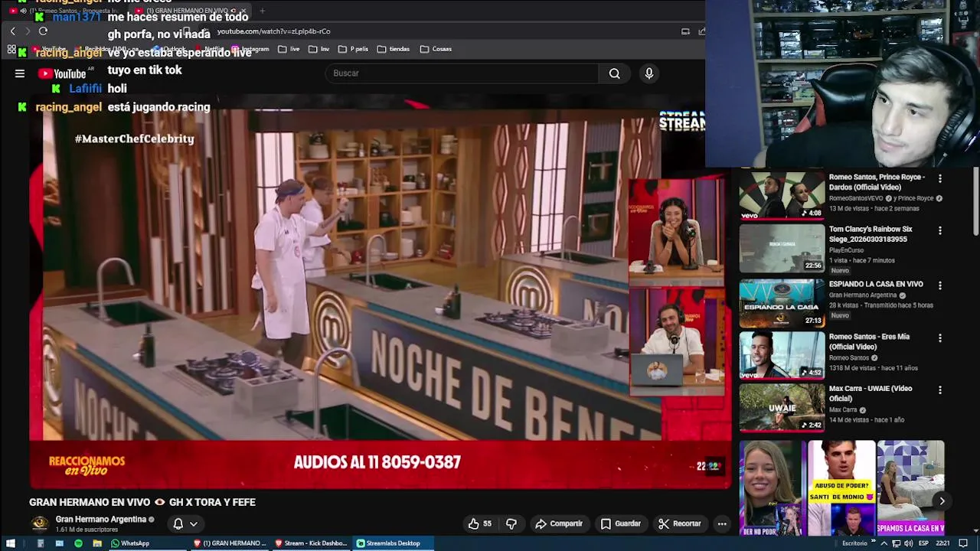
Task: Click the youtube.com address bar URL
Action: (274, 31)
